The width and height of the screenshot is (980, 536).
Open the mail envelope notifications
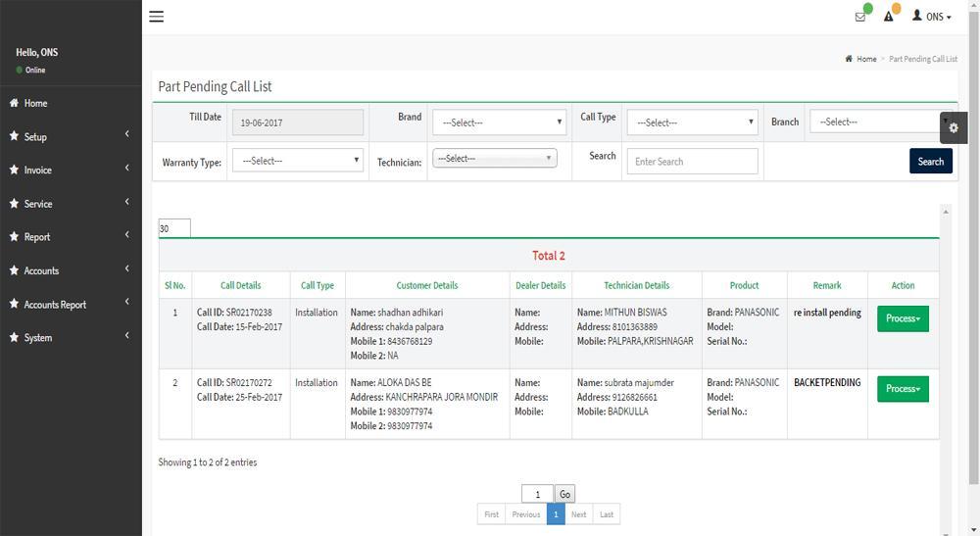[860, 17]
